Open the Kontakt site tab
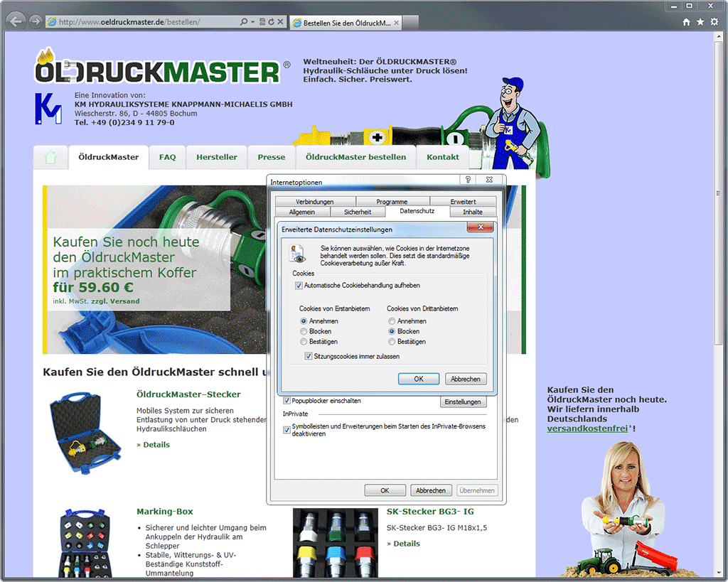The height and width of the screenshot is (582, 728). tap(443, 157)
